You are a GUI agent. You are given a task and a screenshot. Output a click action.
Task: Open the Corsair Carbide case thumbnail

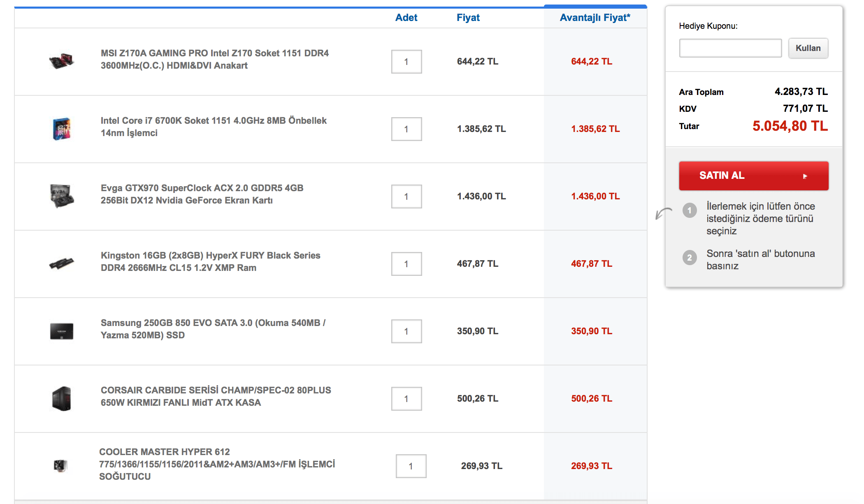tap(62, 398)
